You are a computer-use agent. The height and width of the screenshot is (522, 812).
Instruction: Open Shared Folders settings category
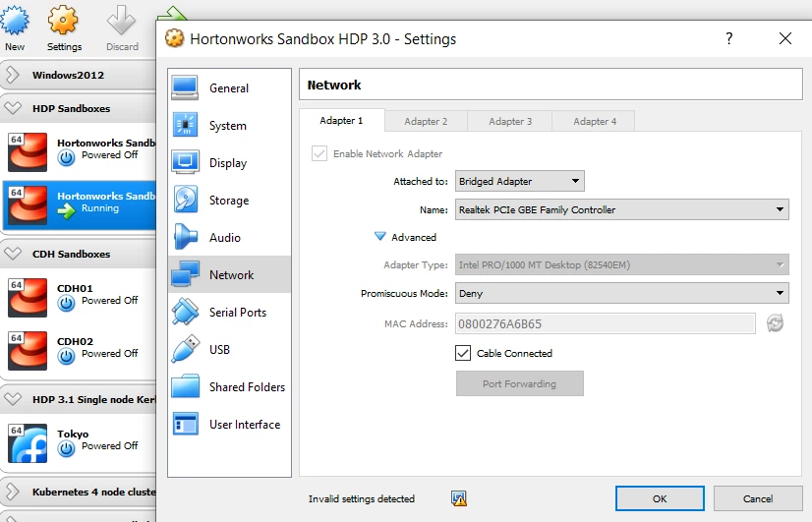click(x=229, y=386)
